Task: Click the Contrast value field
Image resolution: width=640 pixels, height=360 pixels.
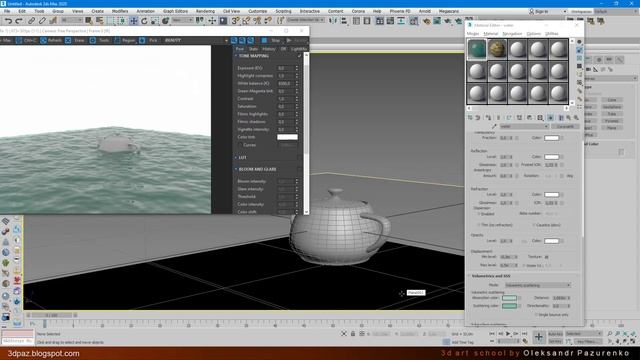Action: pos(285,99)
